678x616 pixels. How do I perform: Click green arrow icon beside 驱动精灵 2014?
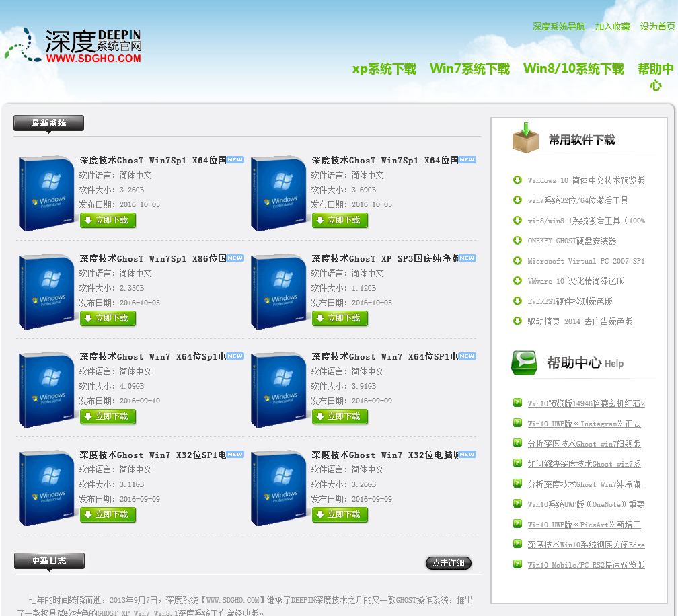coord(517,321)
